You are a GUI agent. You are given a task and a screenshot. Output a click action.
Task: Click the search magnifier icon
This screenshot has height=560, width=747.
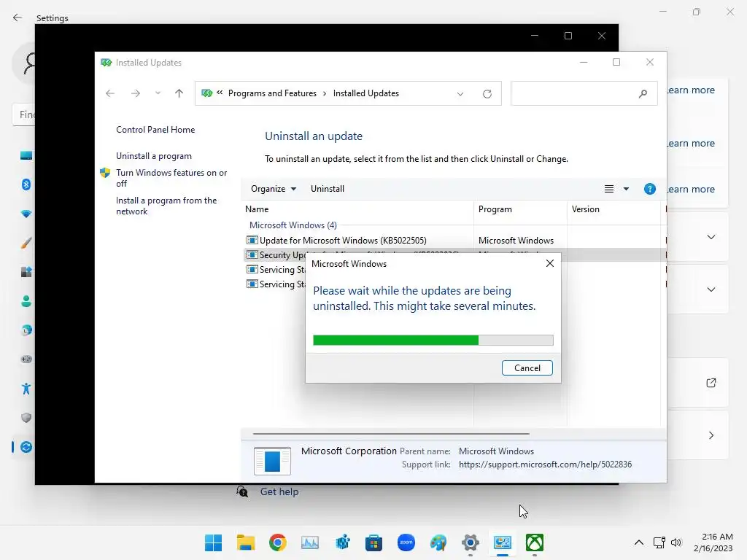643,94
